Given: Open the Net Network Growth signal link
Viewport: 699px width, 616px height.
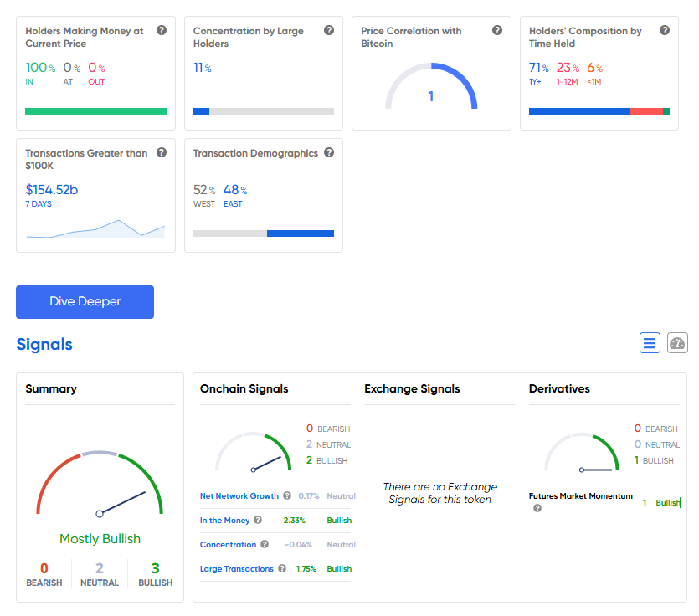Looking at the screenshot, I should (239, 496).
